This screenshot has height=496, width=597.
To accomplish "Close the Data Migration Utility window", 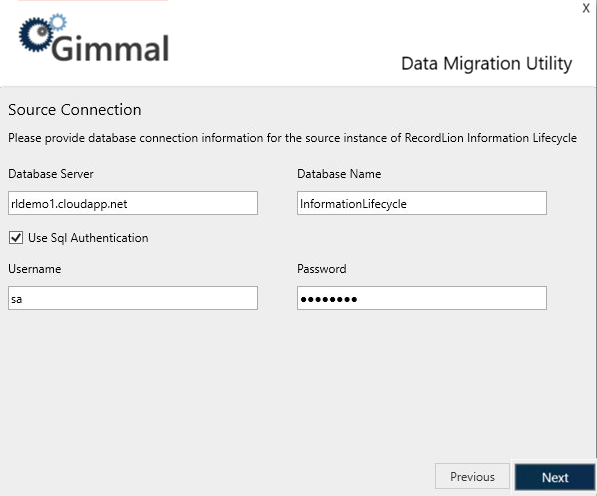I will click(586, 8).
